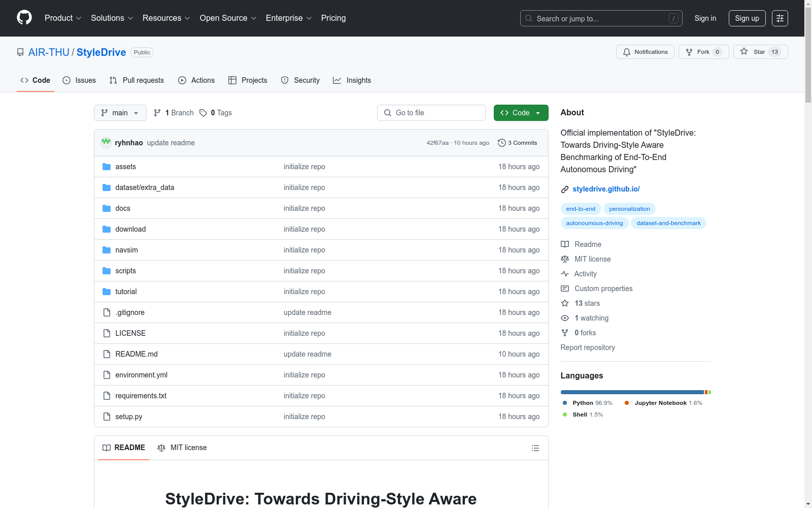Open the dataset/extra_data folder
Image resolution: width=812 pixels, height=508 pixels.
click(x=145, y=187)
